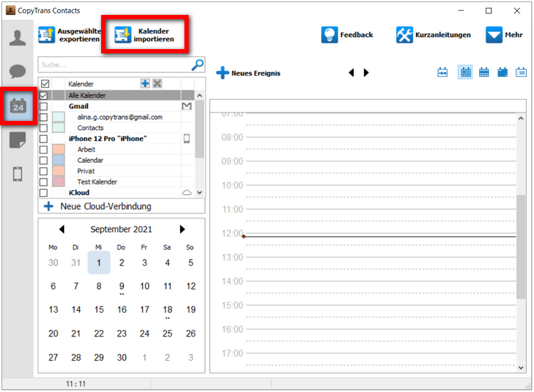Toggle alina.g.copytrans@gmail.com calendar checkbox

click(x=43, y=117)
